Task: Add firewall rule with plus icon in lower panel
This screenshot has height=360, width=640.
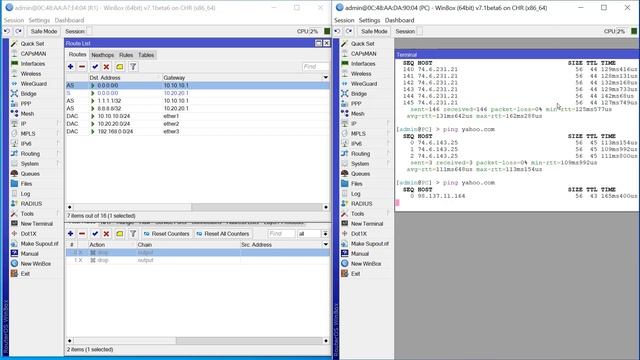Action: click(70, 233)
